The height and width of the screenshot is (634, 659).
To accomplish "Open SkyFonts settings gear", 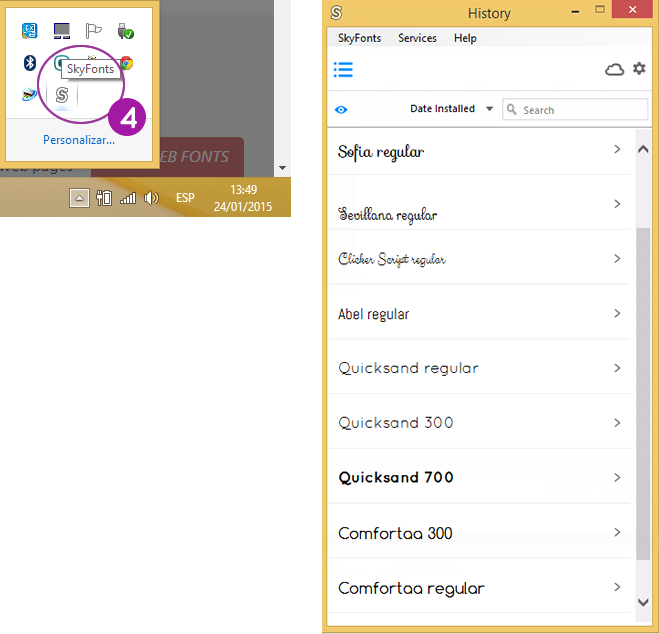I will 639,69.
